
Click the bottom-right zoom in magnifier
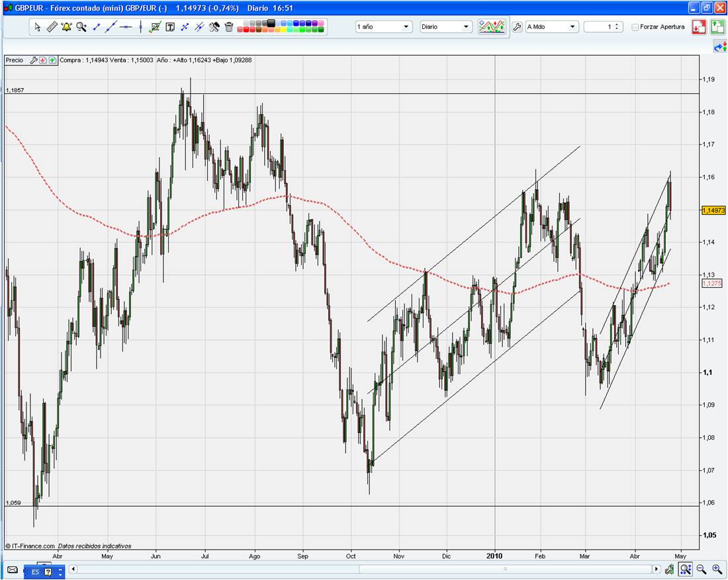[717, 569]
